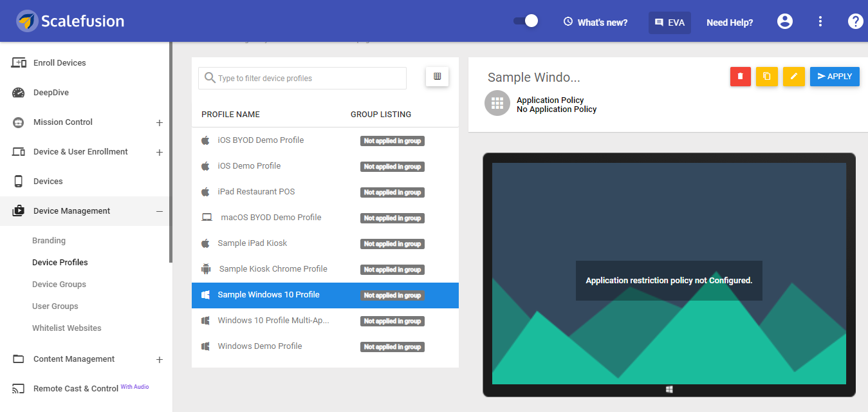Open Remote Cast & Control
The height and width of the screenshot is (412, 868).
tap(76, 388)
